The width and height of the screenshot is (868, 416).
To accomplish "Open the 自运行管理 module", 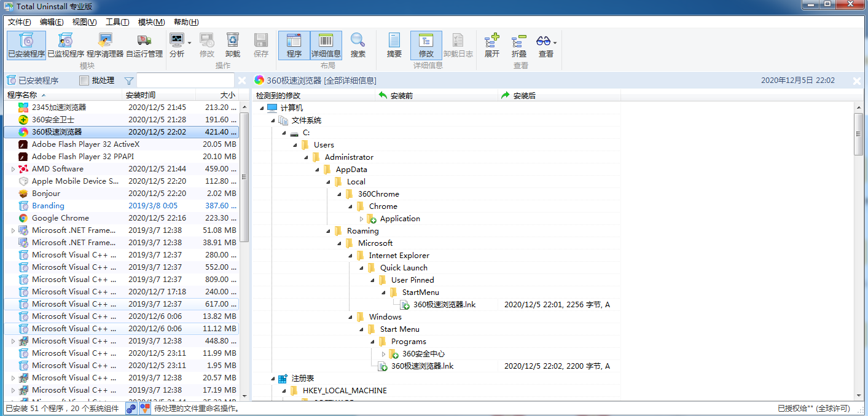I will [144, 45].
